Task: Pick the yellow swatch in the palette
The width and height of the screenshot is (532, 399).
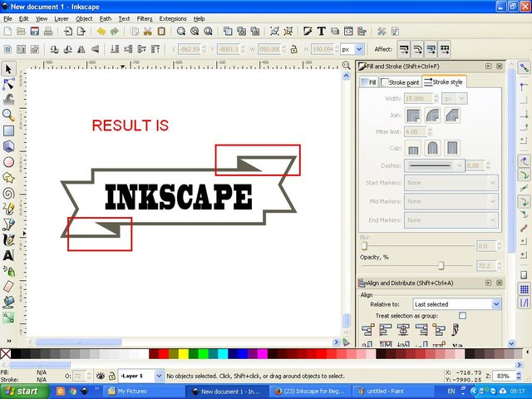Action: click(x=183, y=354)
